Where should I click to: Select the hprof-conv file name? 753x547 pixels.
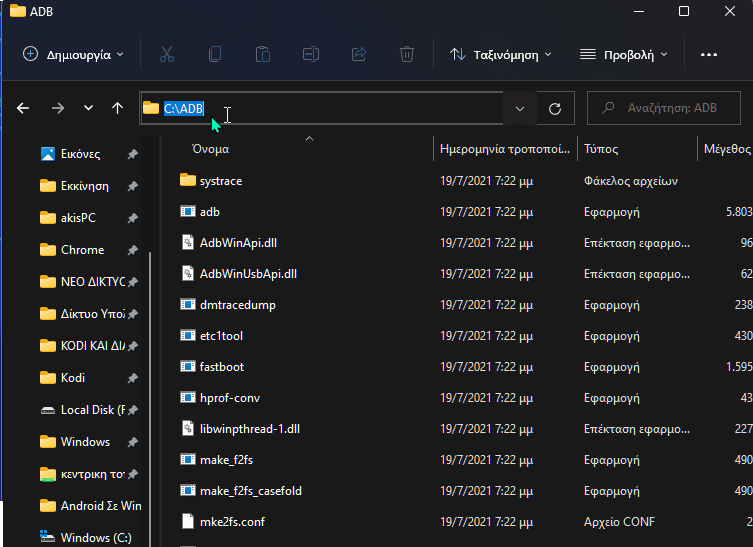[230, 398]
